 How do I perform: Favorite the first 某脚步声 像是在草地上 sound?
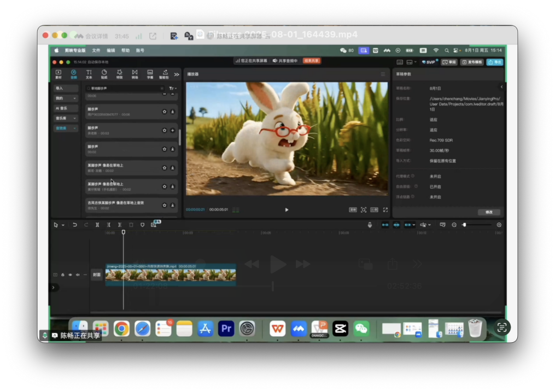point(165,168)
